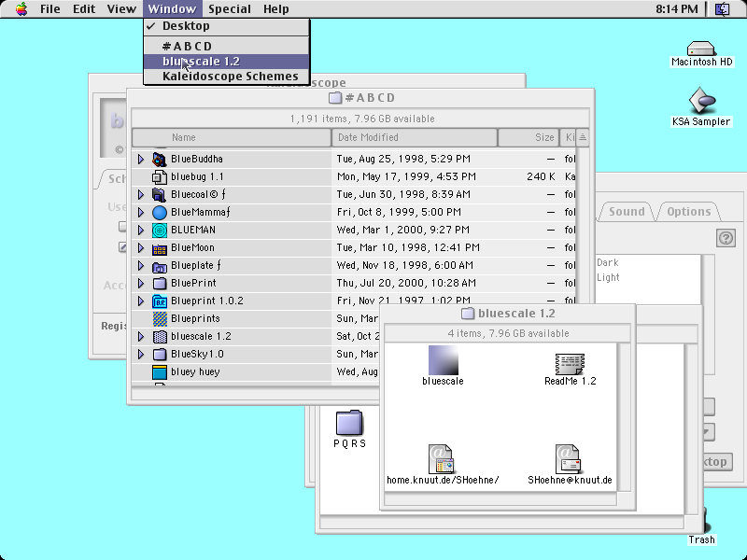747x560 pixels.
Task: Expand the Blueplate folder
Action: [x=141, y=266]
